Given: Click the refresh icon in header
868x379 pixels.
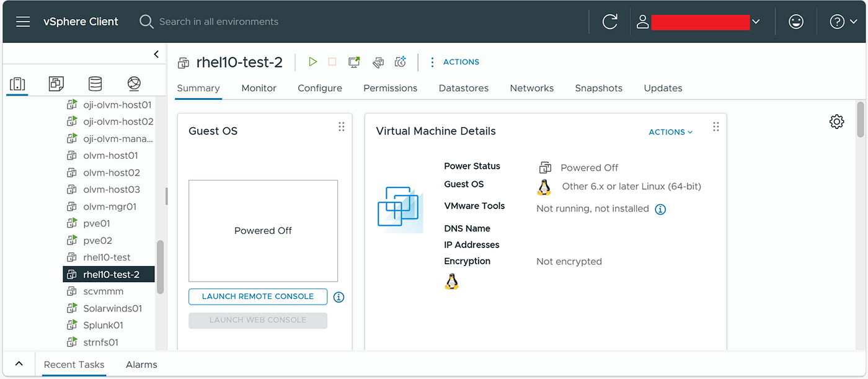Looking at the screenshot, I should pos(610,22).
